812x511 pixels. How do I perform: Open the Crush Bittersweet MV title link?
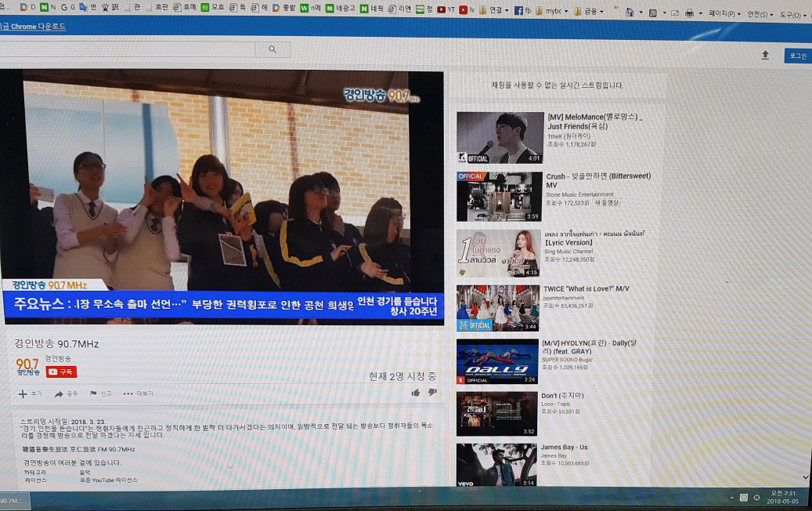598,180
